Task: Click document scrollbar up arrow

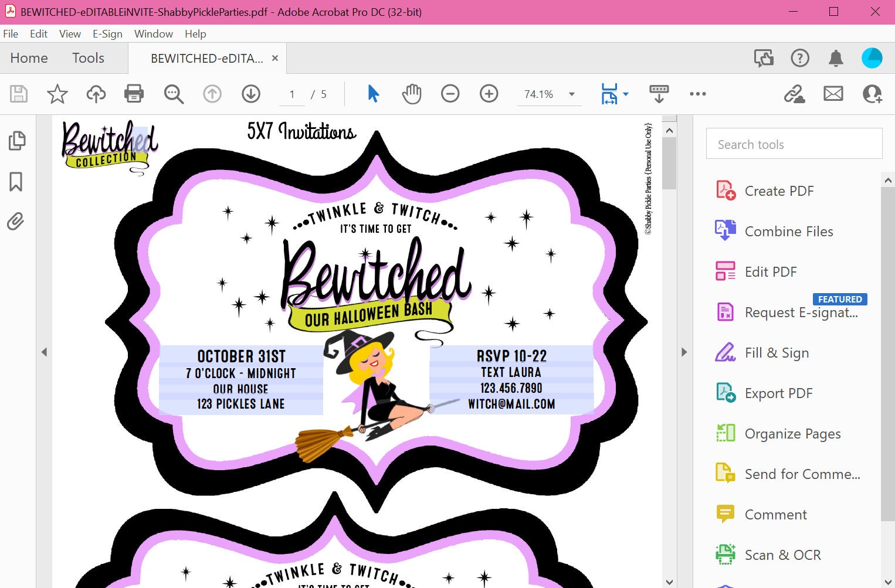Action: (x=669, y=130)
